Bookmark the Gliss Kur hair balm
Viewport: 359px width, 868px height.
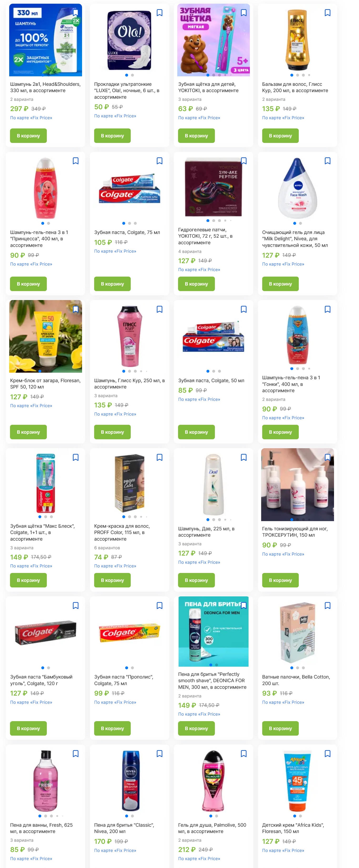pos(327,13)
